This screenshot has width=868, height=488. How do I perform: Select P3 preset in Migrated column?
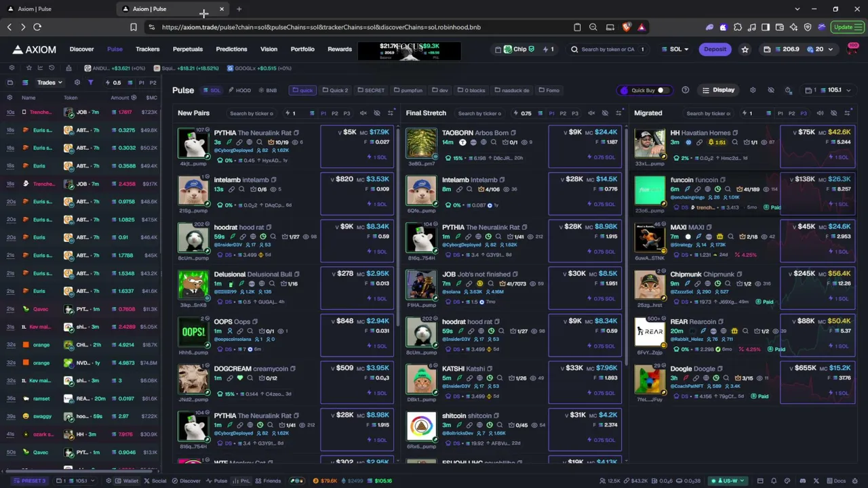pyautogui.click(x=804, y=113)
